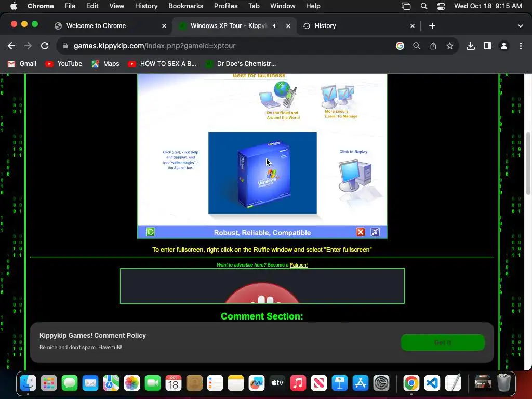Open the YouTube bookmark
The height and width of the screenshot is (399, 532).
pyautogui.click(x=64, y=64)
